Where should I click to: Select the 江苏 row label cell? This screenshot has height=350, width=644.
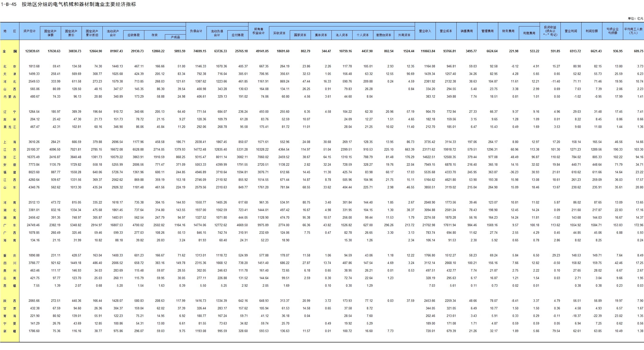click(10, 150)
